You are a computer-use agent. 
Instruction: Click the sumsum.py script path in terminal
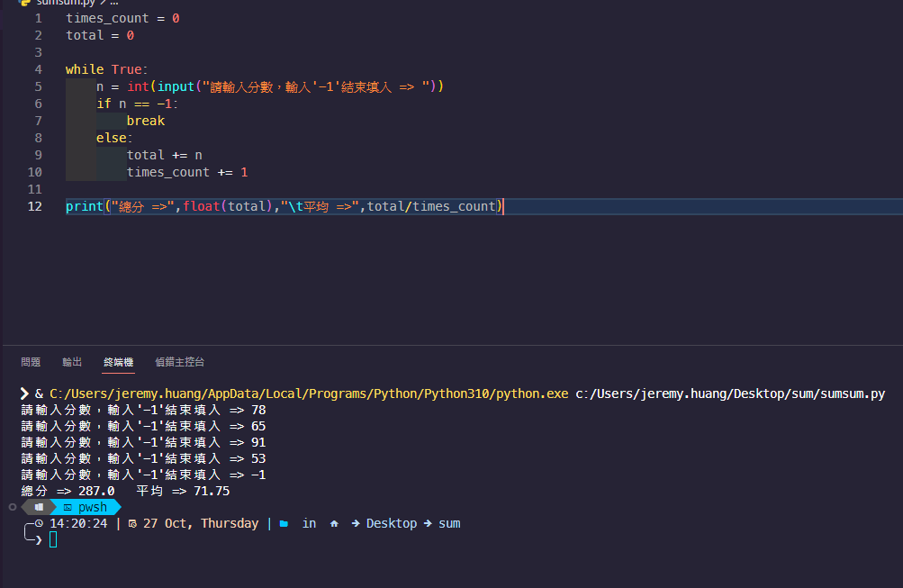pos(730,394)
